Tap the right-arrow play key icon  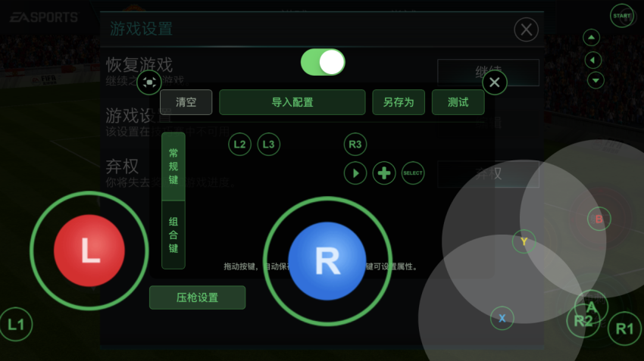tap(355, 173)
